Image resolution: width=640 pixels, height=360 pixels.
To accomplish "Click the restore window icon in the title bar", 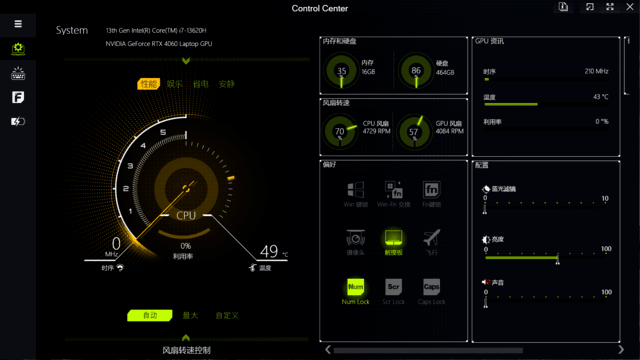I will 589,7.
